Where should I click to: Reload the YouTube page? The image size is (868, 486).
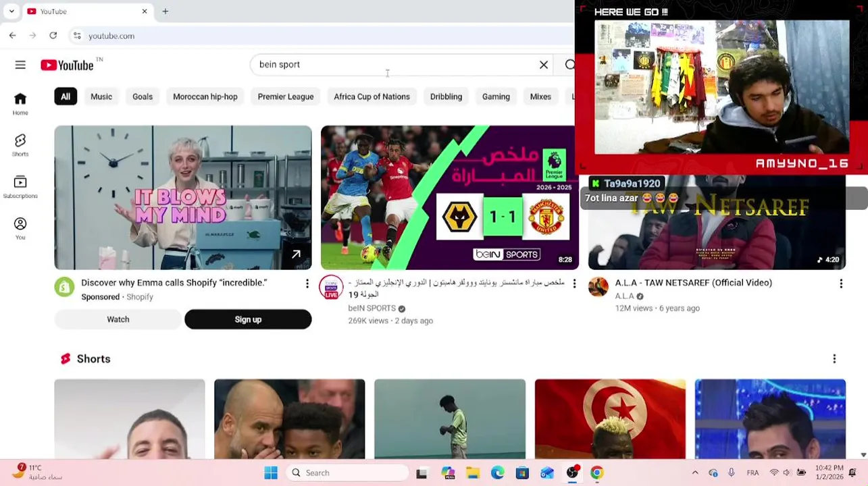[53, 36]
